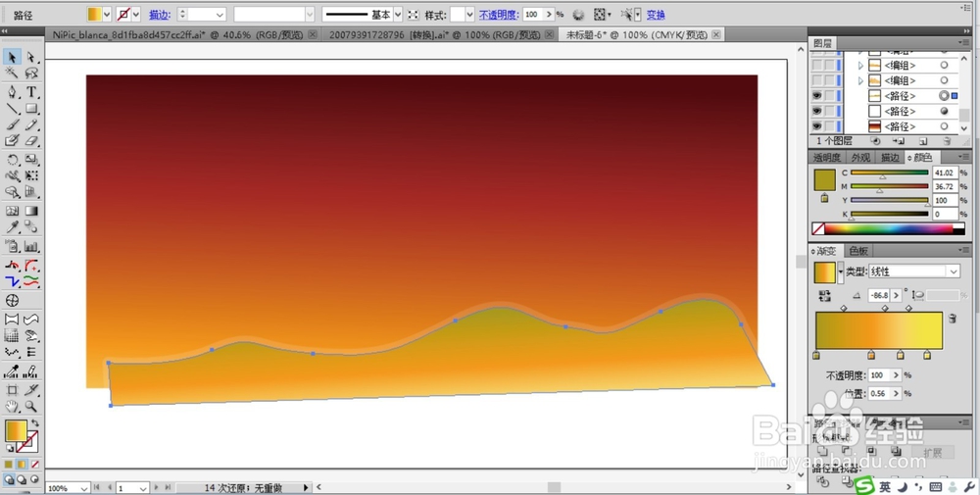Select the Paintbrush tool
Screen dimensions: 980x495
coord(12,125)
